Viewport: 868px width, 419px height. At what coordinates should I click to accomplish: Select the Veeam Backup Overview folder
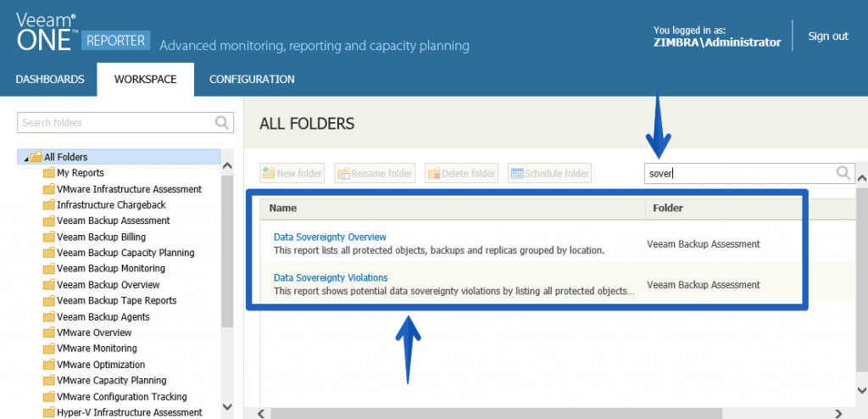[108, 285]
